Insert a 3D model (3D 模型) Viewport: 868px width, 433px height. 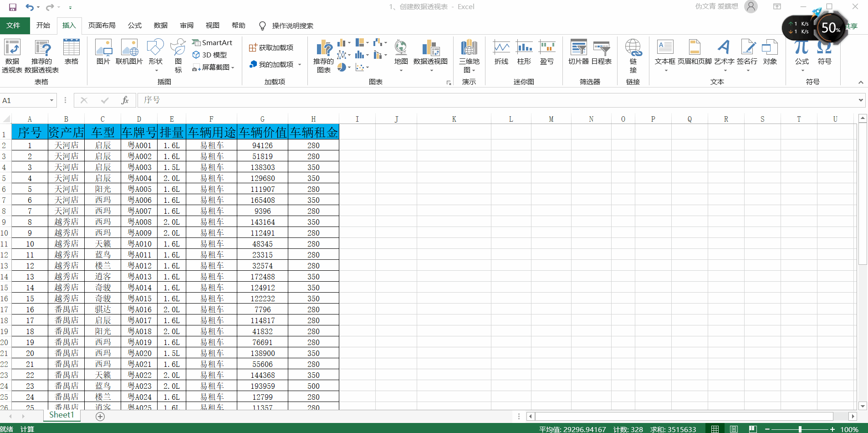(209, 55)
